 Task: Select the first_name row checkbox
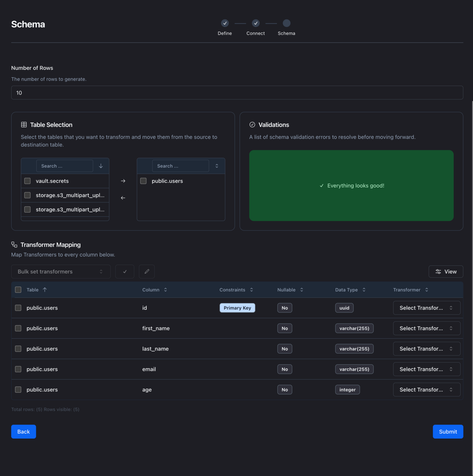click(x=18, y=328)
